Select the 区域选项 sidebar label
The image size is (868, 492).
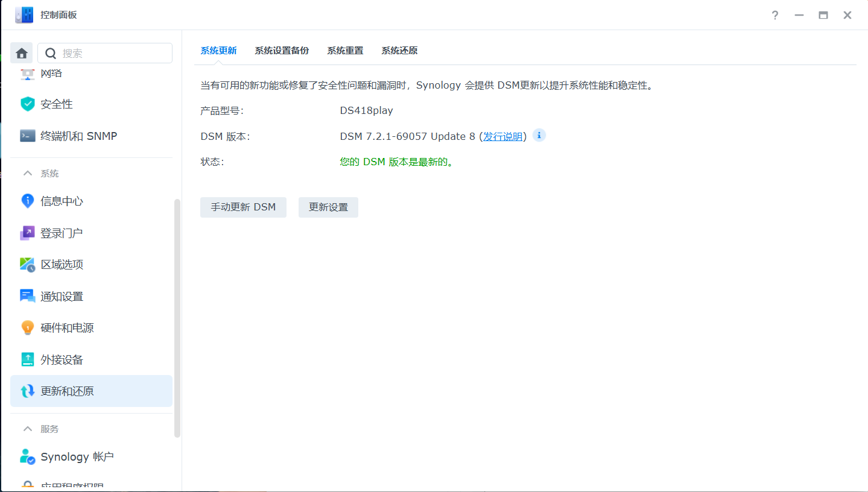tap(62, 265)
